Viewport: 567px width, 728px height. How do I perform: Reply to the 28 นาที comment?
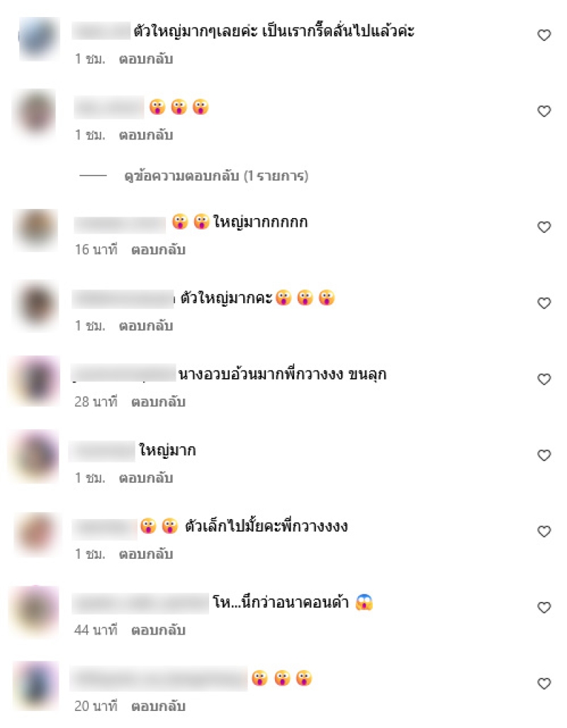point(158,402)
